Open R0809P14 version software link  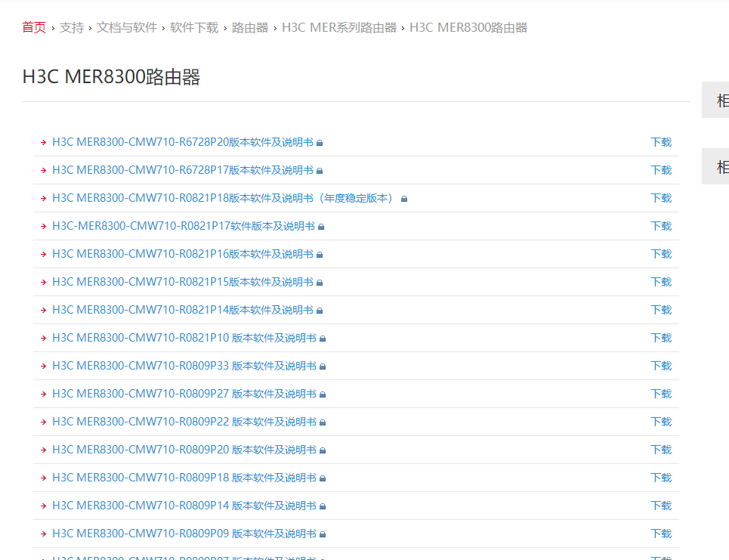[x=184, y=505]
